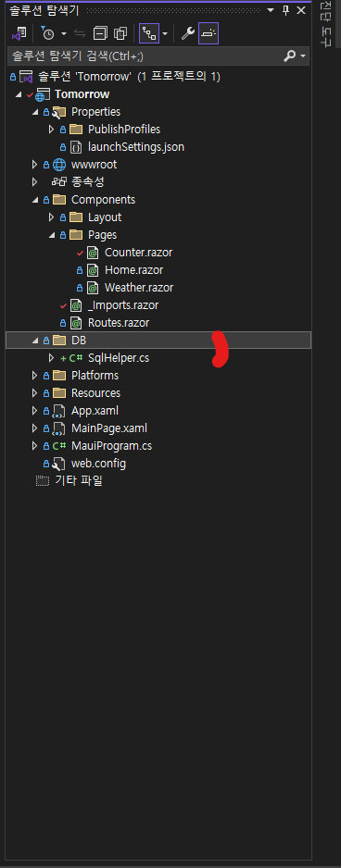Viewport: 341px width, 868px height.
Task: Toggle the auto-hide pin icon
Action: [285, 10]
